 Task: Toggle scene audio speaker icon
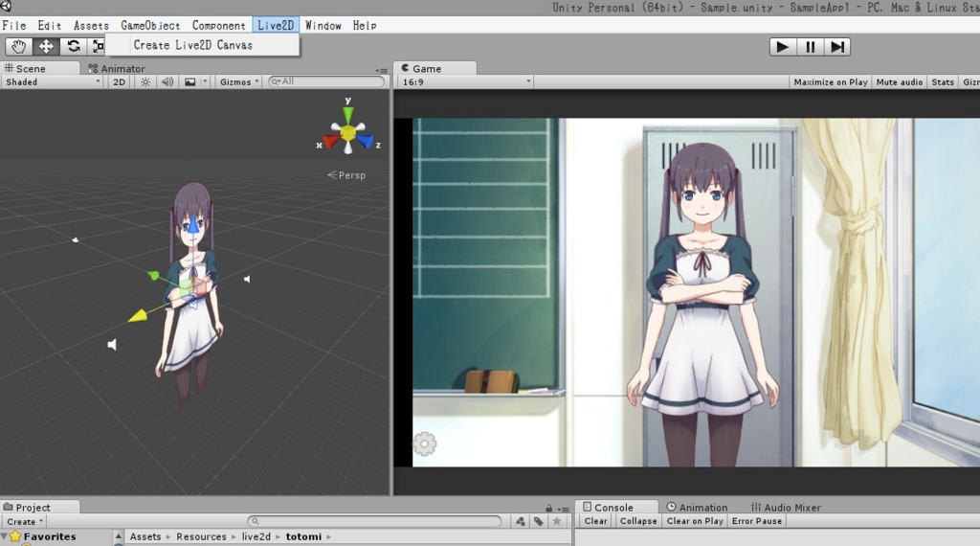coord(167,82)
